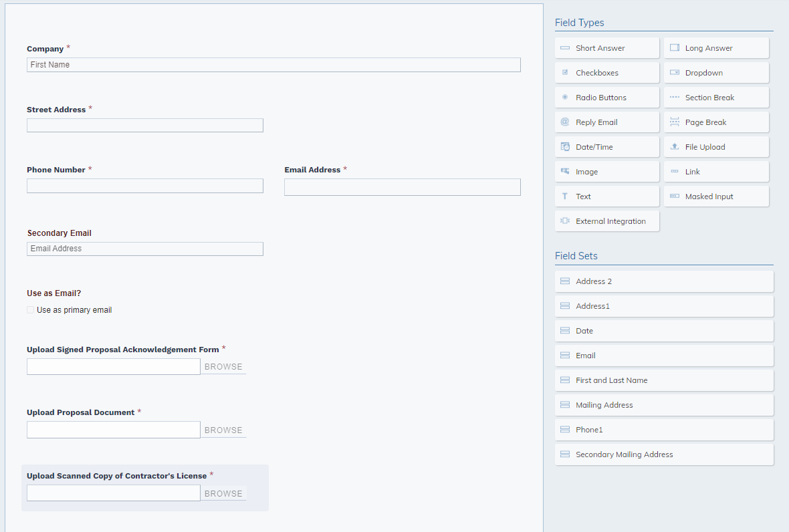Screen dimensions: 789x532
Task: Click the Company input field
Action: point(273,64)
